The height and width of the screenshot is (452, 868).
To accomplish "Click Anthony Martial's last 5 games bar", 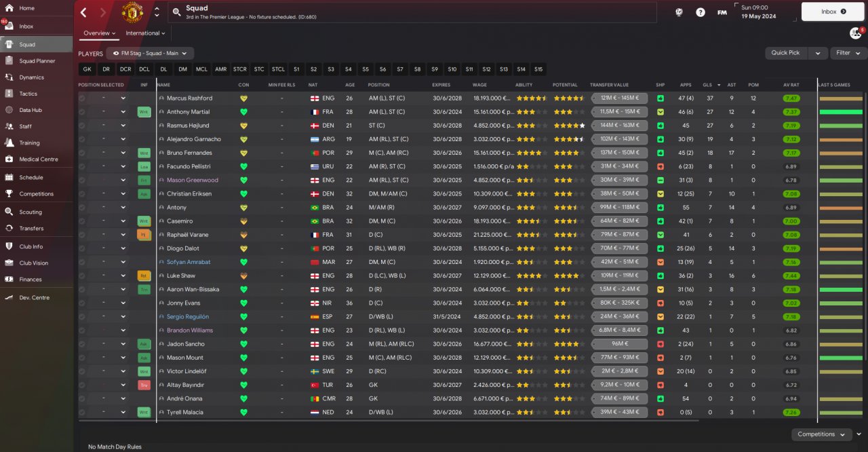I will (841, 112).
